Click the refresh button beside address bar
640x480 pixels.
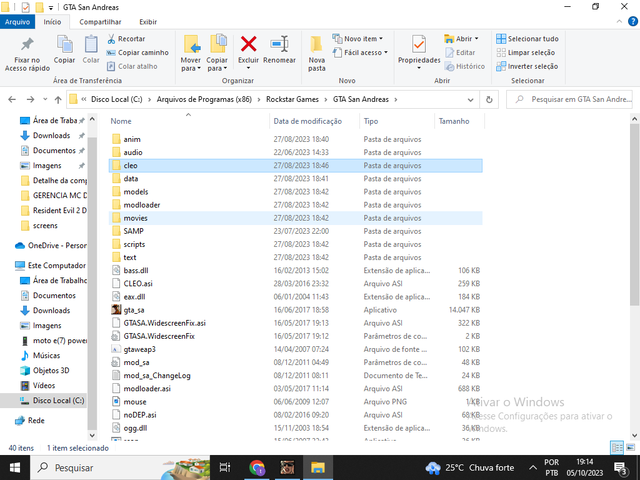click(489, 100)
